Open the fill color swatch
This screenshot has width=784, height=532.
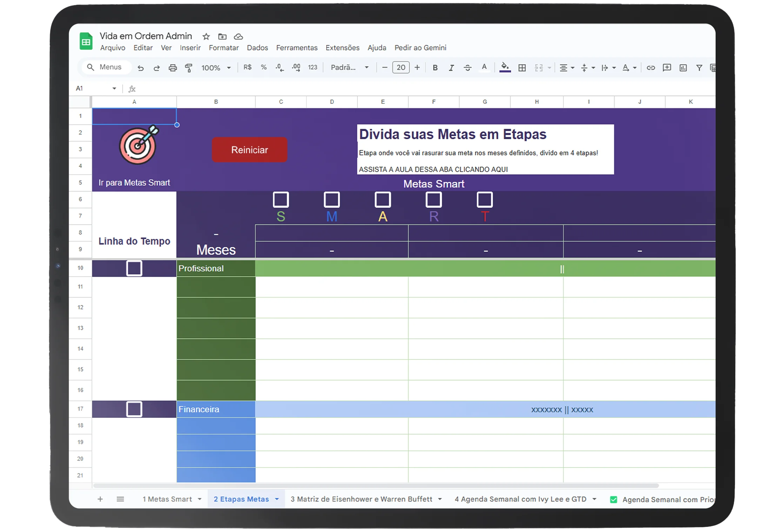click(x=505, y=67)
